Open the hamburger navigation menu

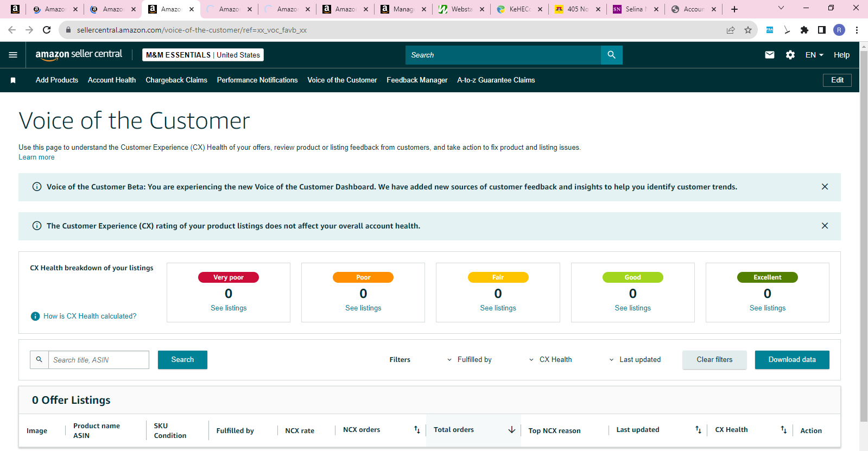pos(13,55)
